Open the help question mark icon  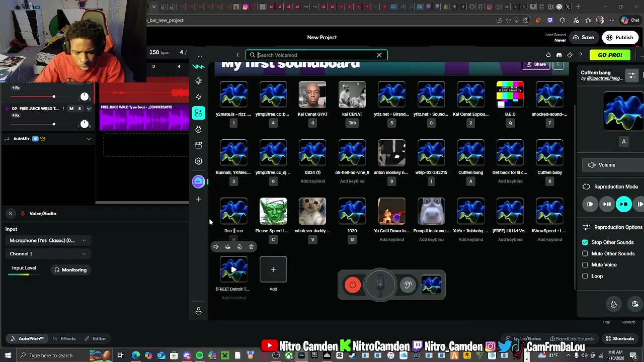(581, 55)
